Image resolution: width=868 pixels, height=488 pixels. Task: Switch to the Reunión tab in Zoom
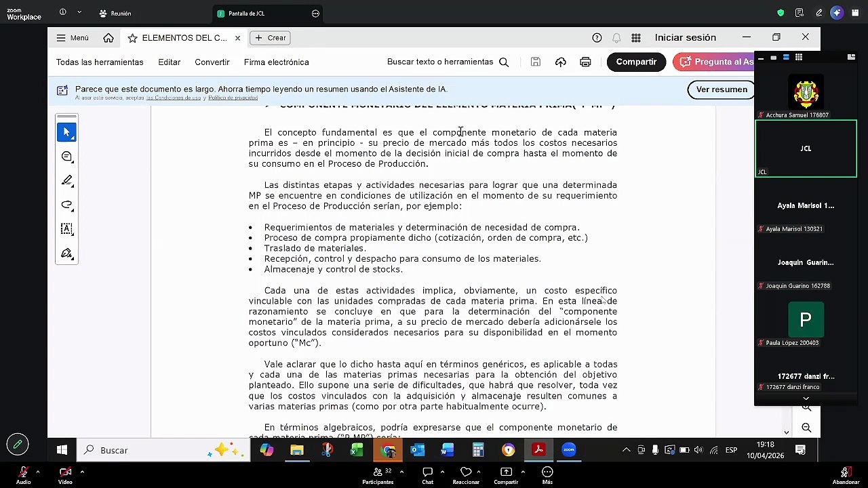115,14
